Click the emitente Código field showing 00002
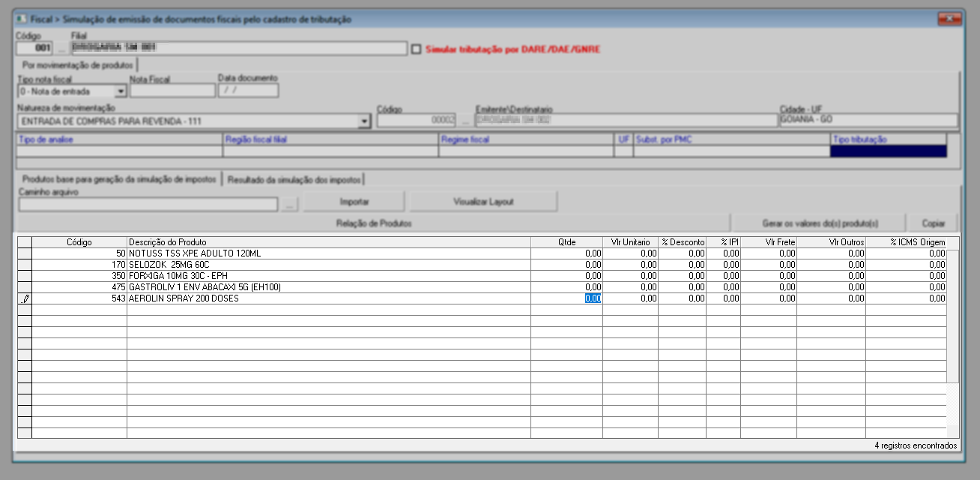 coord(417,121)
